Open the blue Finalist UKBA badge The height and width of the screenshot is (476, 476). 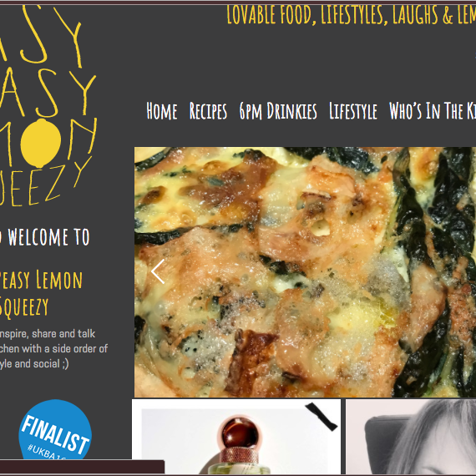(55, 429)
